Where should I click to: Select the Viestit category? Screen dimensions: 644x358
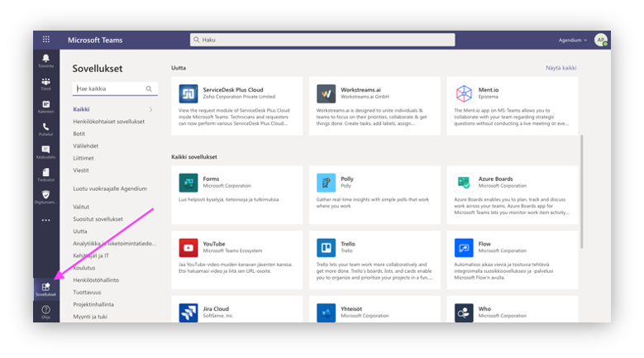point(81,170)
